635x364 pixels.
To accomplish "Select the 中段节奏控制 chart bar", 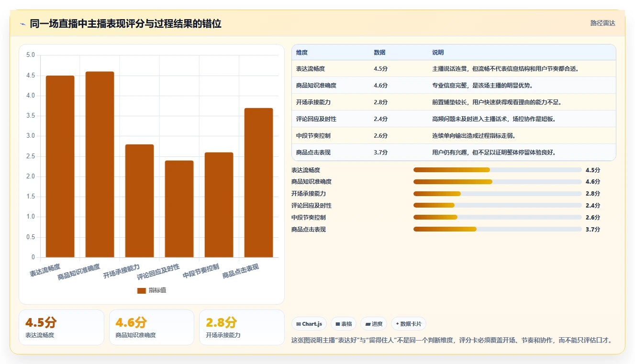I will point(219,205).
